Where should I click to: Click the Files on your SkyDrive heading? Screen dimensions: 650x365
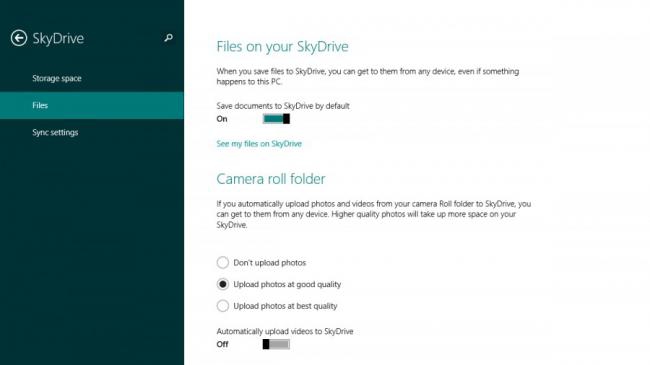coord(282,46)
